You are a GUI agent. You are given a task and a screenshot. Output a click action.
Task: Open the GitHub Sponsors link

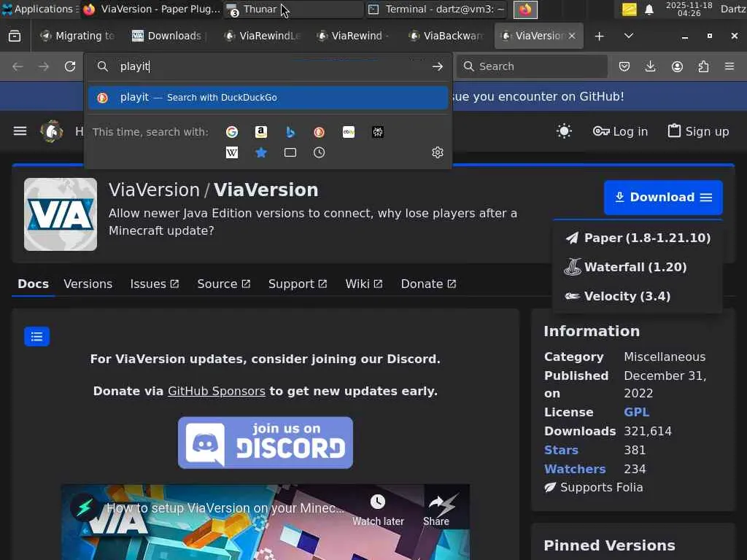click(216, 392)
